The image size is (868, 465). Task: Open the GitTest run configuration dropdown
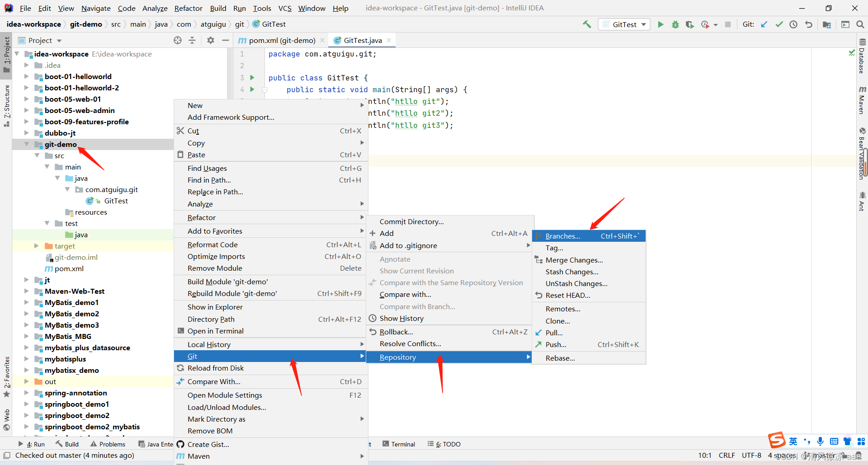(624, 24)
